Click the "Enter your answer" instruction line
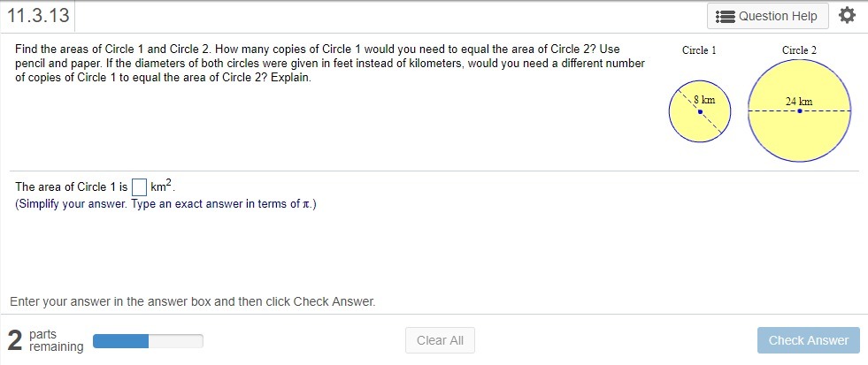 193,301
